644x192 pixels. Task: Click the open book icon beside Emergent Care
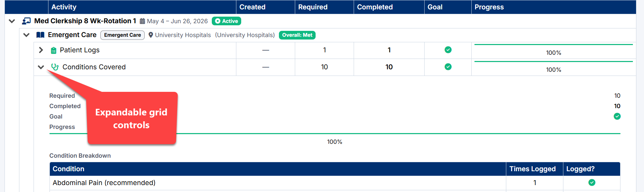pyautogui.click(x=40, y=35)
